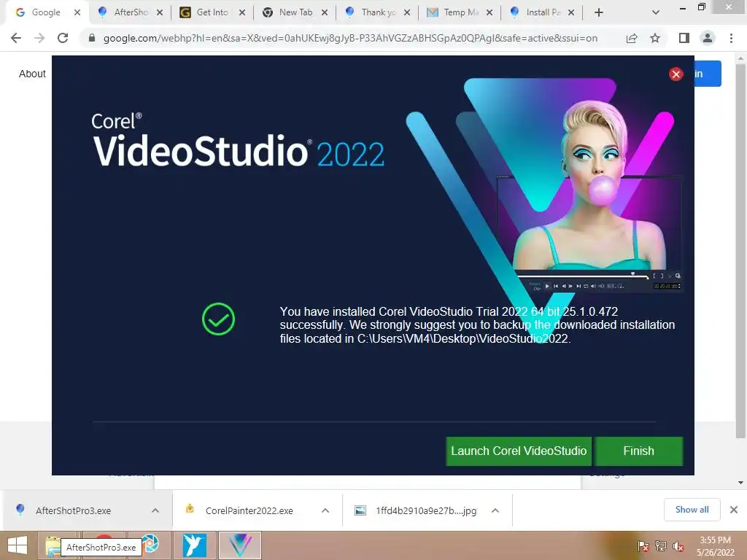Screen dimensions: 747x560
Task: Switch to the Thank you tab
Action: (x=378, y=12)
